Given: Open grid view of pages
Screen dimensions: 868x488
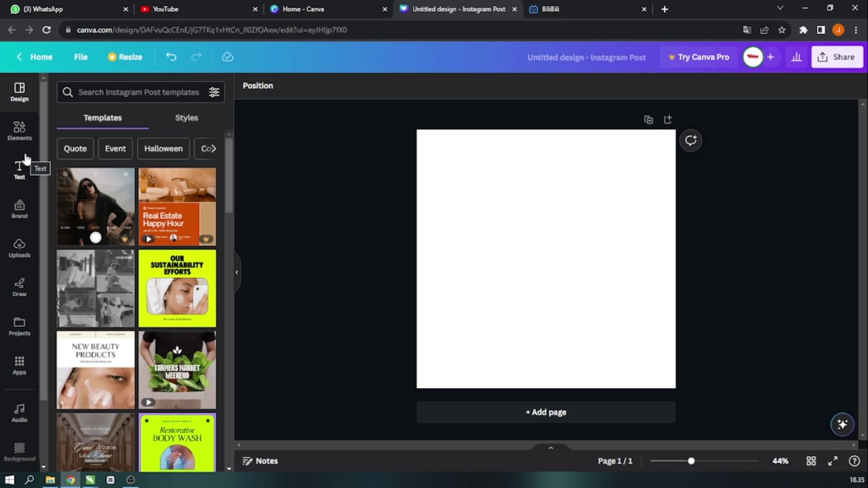Looking at the screenshot, I should [x=811, y=461].
